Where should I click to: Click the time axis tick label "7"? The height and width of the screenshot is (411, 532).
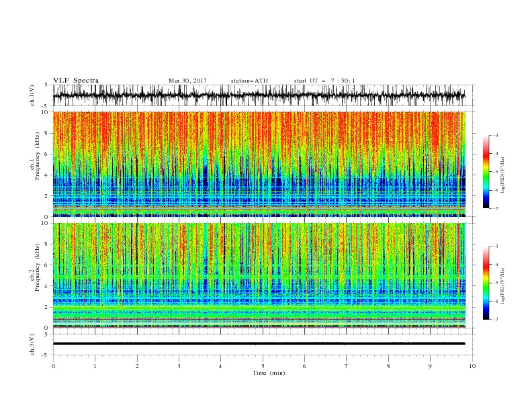(x=347, y=366)
